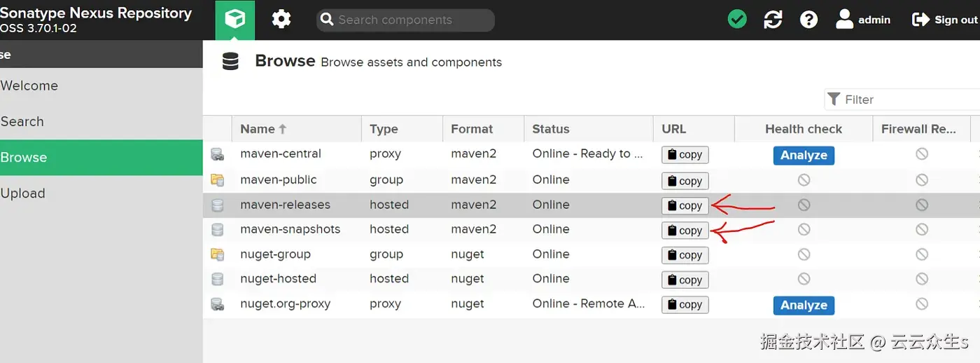
Task: Open the help question mark icon
Action: 808,20
